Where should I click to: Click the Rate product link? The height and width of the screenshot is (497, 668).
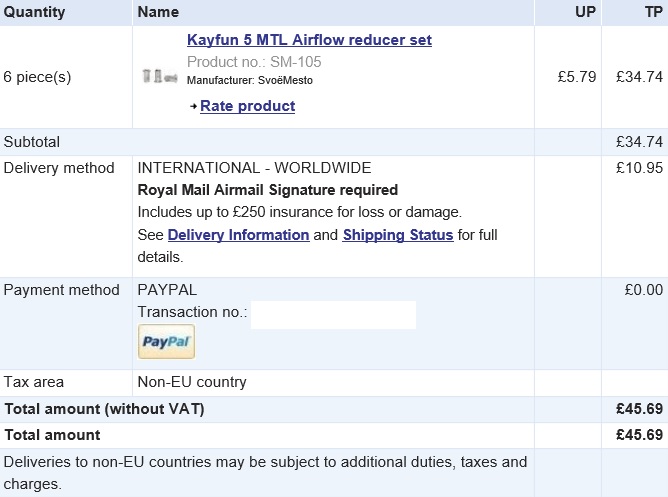[x=247, y=106]
